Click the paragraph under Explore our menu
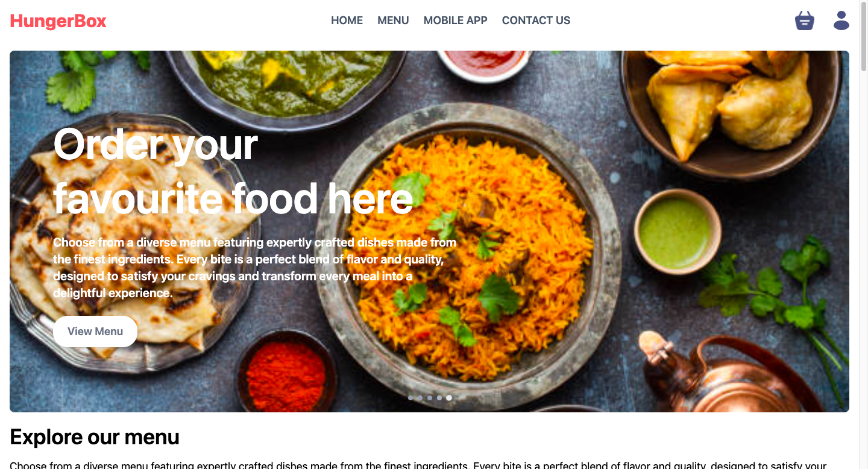868x469 pixels. point(418,465)
